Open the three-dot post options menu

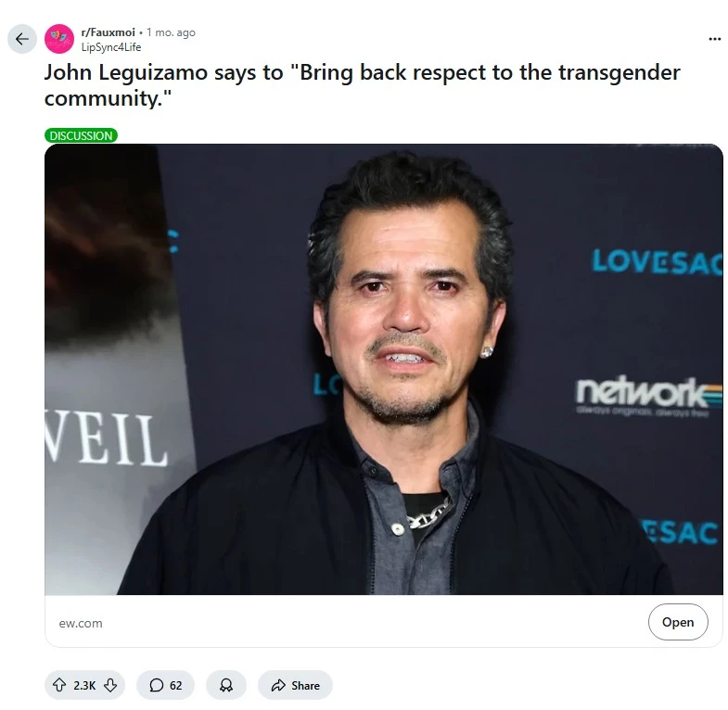pyautogui.click(x=714, y=39)
